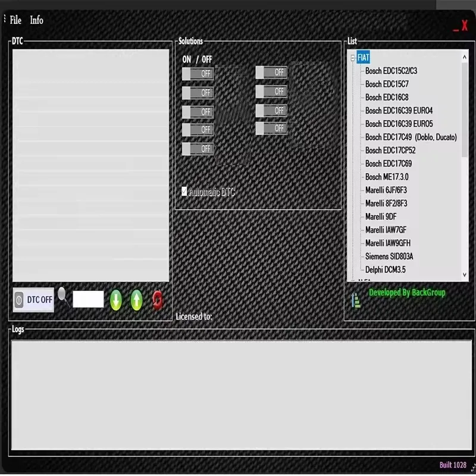Image resolution: width=476 pixels, height=476 pixels.
Task: Click the Licensed to label
Action: [x=194, y=317]
